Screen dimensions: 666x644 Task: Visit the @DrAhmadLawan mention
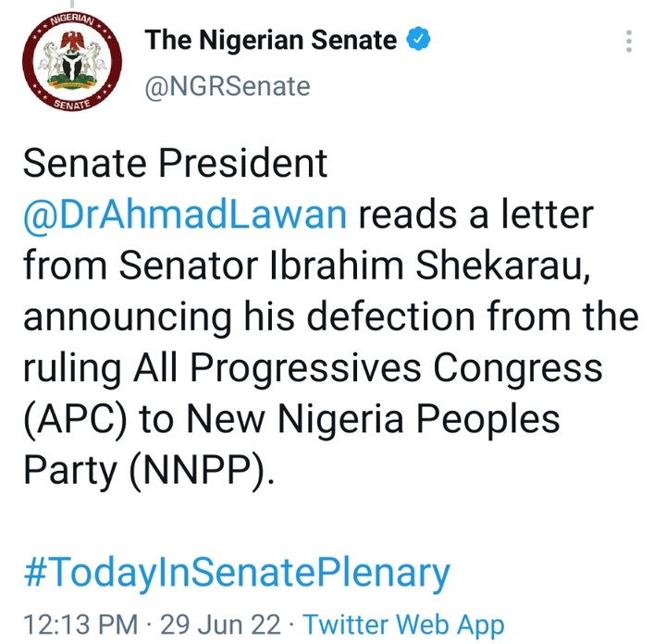[x=186, y=216]
